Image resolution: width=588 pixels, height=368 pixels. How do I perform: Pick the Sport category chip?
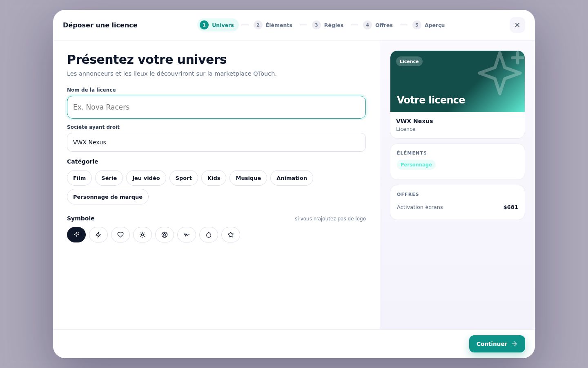pyautogui.click(x=184, y=178)
